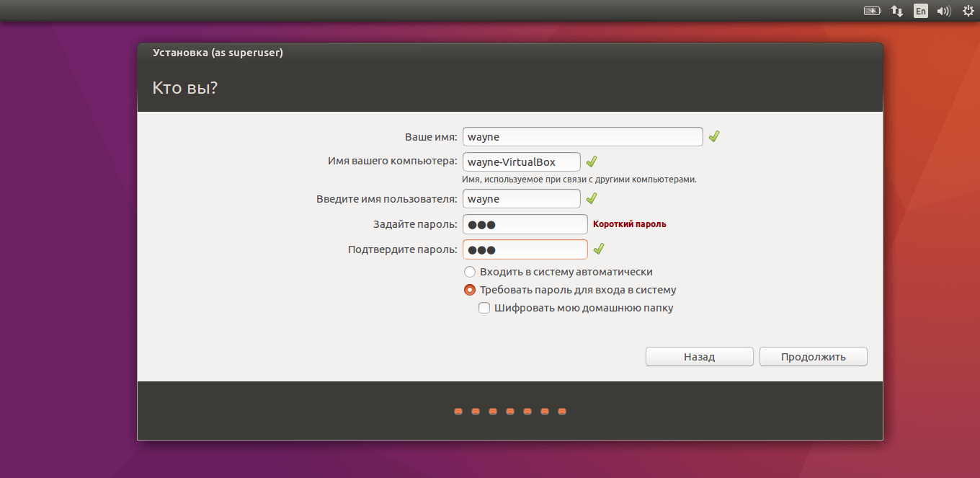Select 'Требовать пароль для входа в систему'
Image resolution: width=980 pixels, height=478 pixels.
(470, 290)
